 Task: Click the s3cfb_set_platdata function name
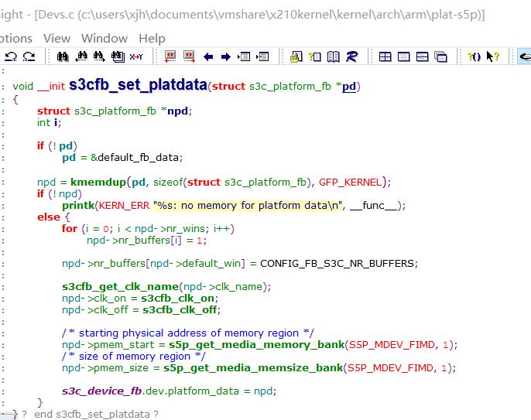tap(138, 84)
